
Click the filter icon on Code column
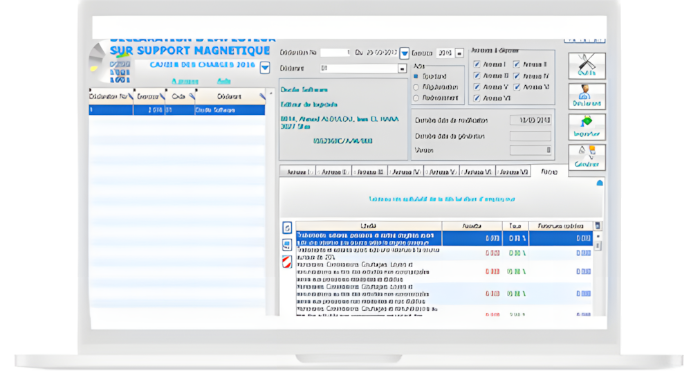click(192, 96)
